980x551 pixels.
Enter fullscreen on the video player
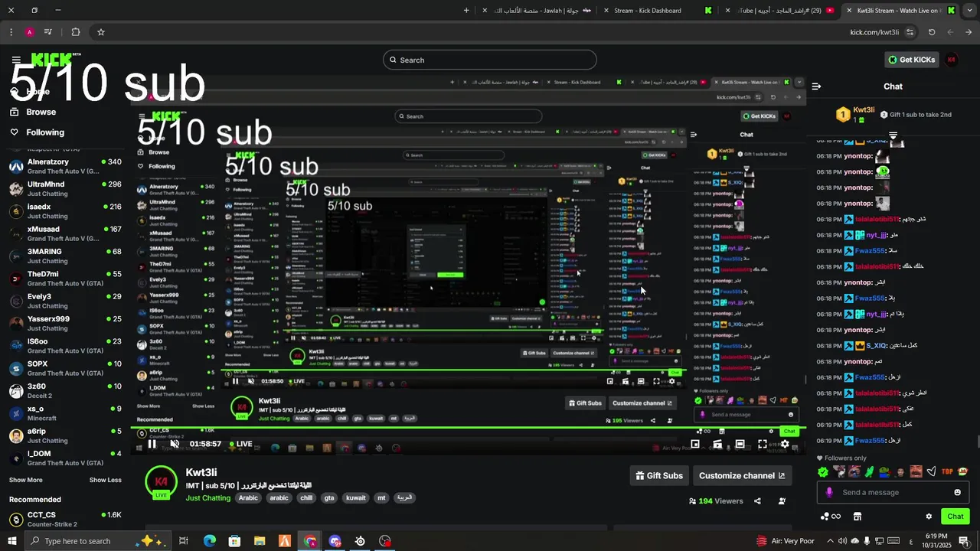pos(763,444)
